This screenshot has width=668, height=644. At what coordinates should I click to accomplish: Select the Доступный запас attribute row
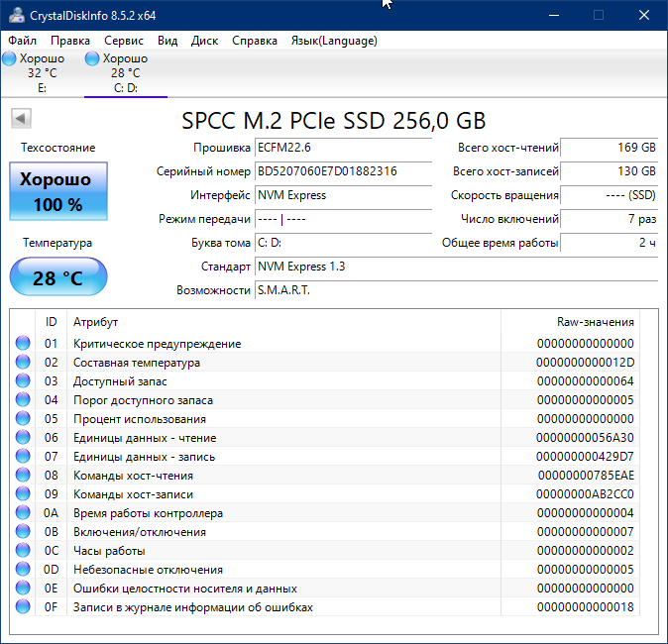325,380
